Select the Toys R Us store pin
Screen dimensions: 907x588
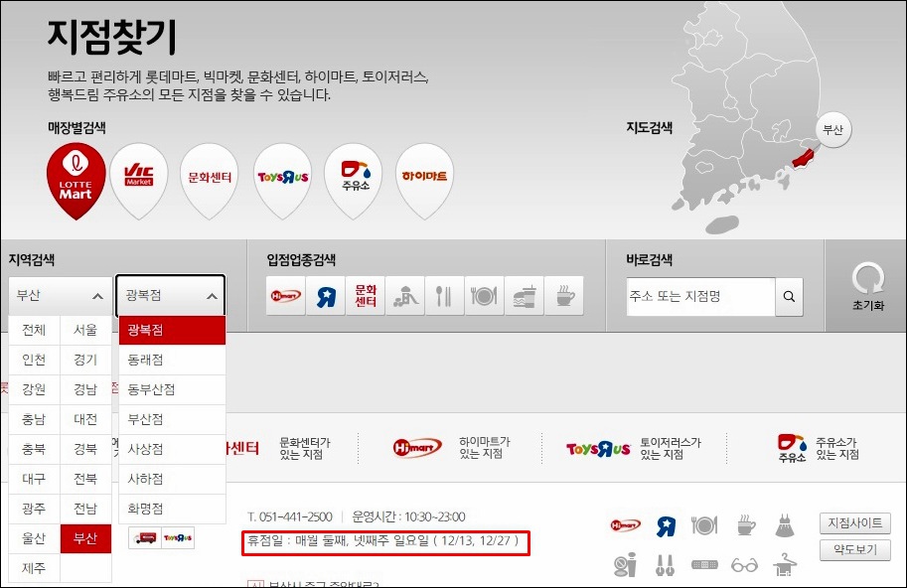coord(283,181)
